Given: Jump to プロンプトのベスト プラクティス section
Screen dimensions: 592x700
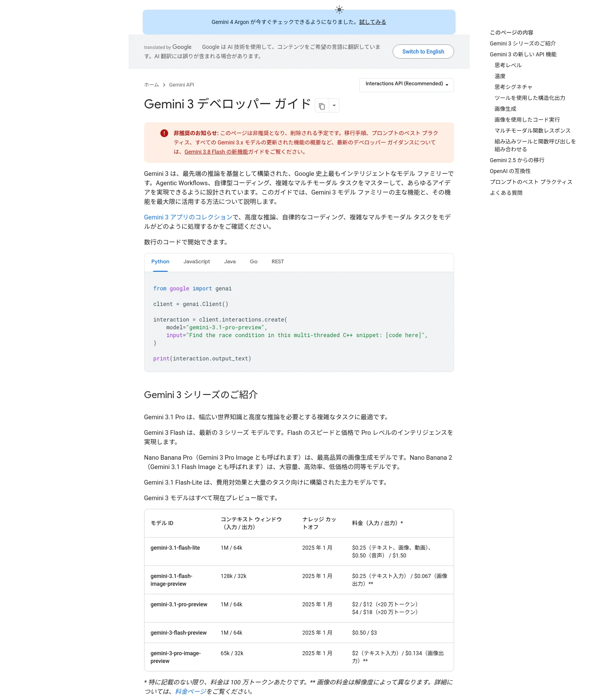Looking at the screenshot, I should click(531, 182).
